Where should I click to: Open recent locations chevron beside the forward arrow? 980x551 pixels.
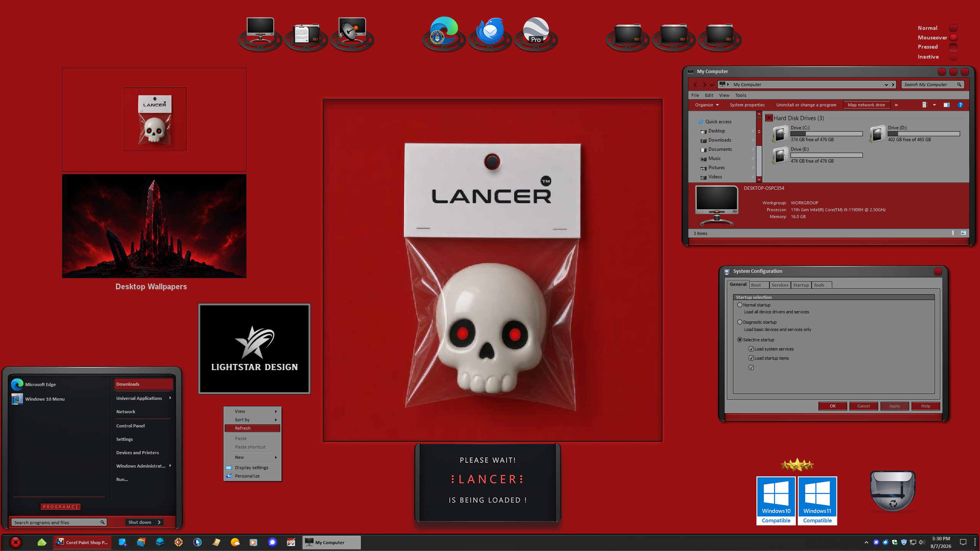pyautogui.click(x=712, y=85)
